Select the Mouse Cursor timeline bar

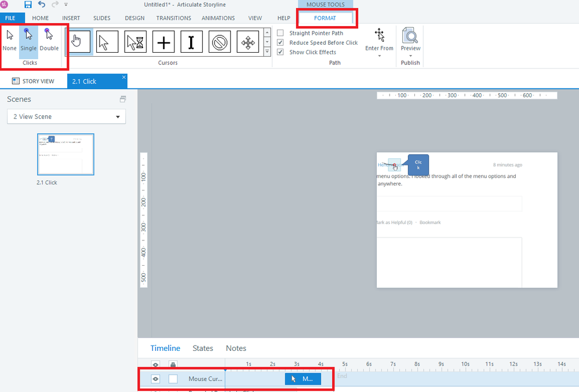click(303, 379)
